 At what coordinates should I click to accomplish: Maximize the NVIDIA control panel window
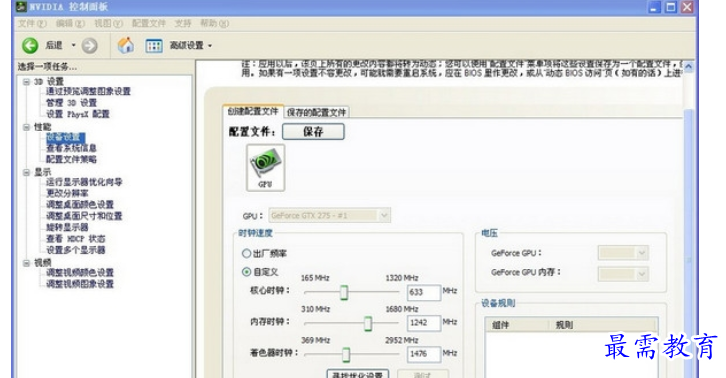[670, 7]
